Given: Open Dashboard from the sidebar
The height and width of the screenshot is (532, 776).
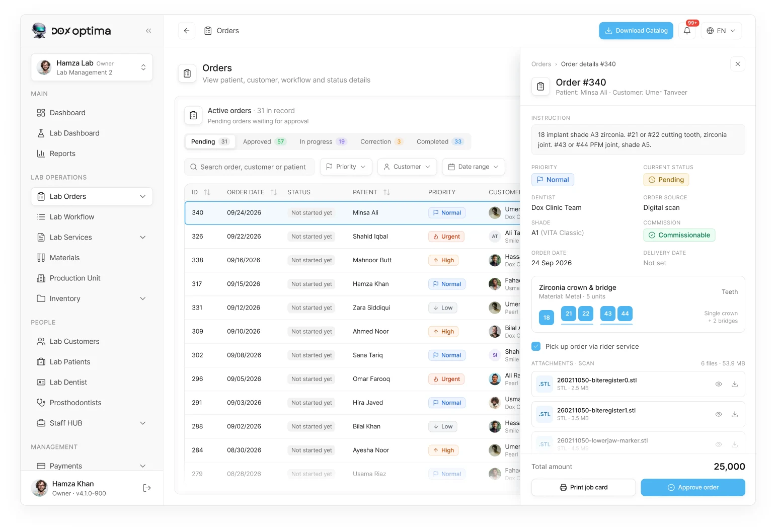Looking at the screenshot, I should 92,113.
